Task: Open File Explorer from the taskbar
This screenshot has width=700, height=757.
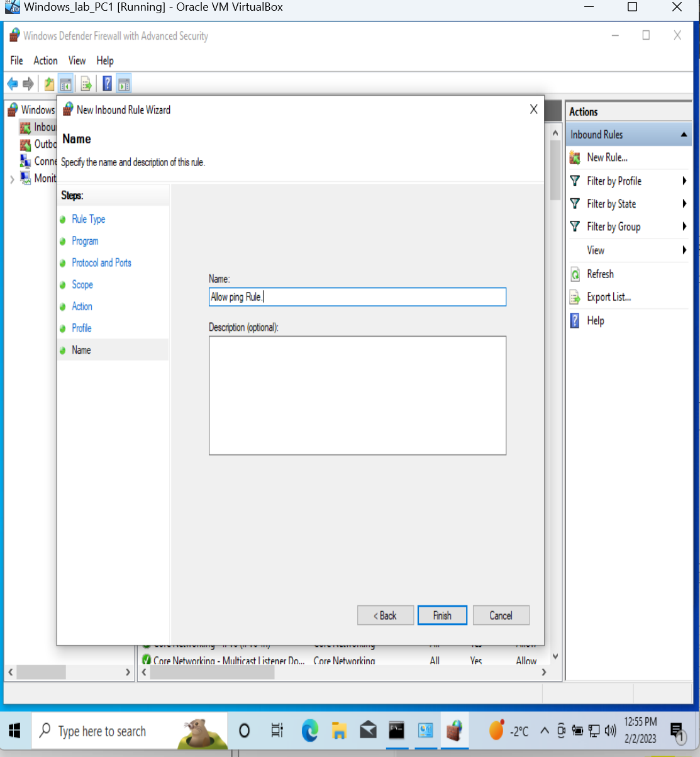Action: point(339,731)
